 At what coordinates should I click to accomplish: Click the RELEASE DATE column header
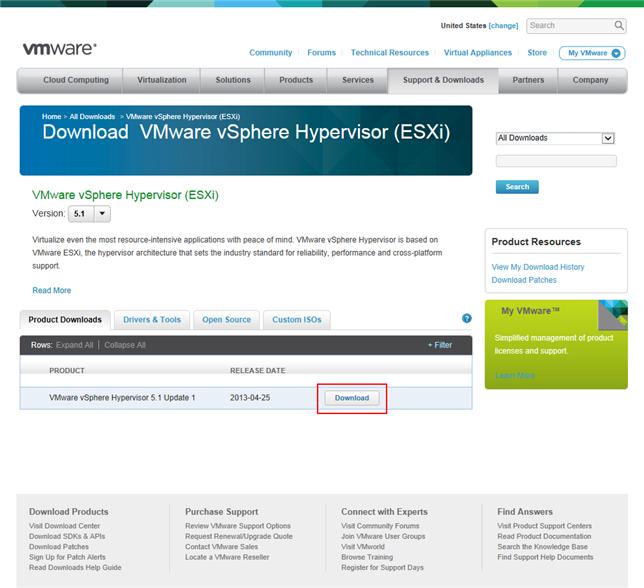[258, 371]
